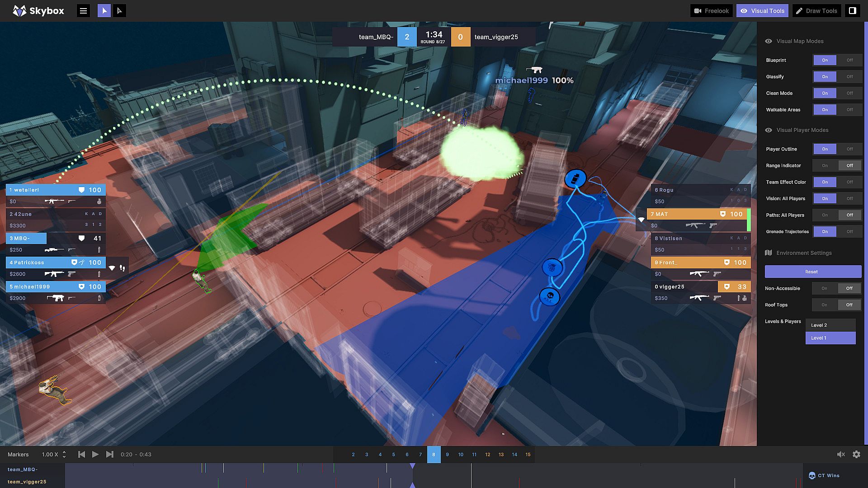Skip to next marker

click(x=110, y=455)
